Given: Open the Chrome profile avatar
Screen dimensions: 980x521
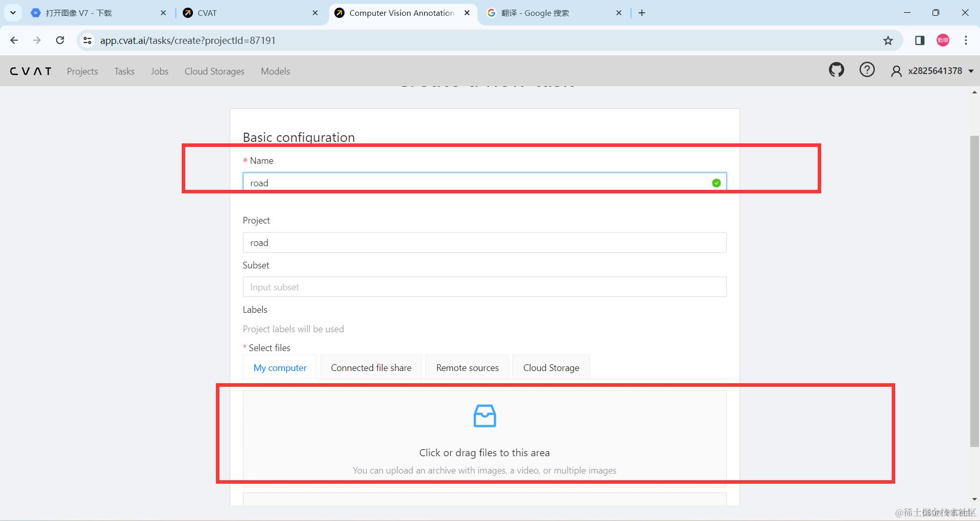Looking at the screenshot, I should click(943, 40).
